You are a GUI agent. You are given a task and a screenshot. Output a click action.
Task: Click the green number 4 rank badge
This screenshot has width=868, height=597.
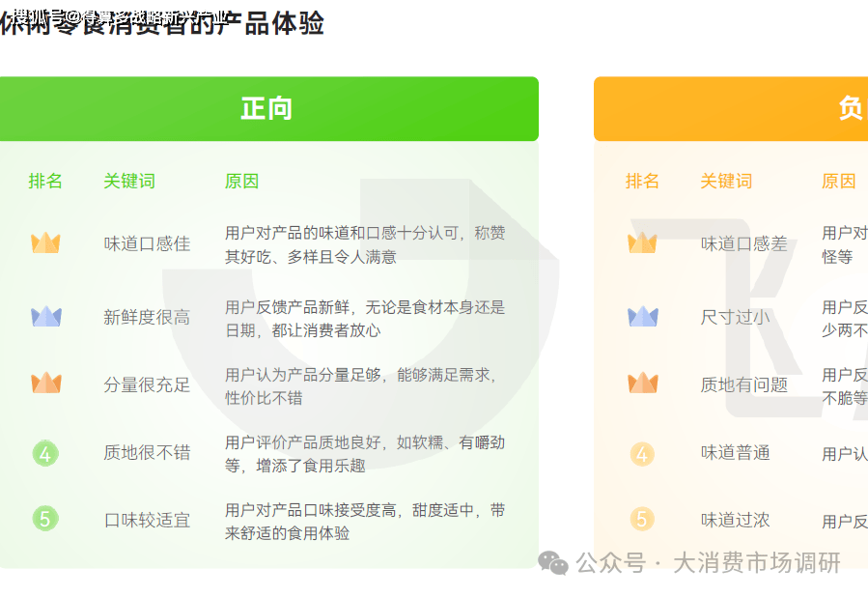[45, 452]
